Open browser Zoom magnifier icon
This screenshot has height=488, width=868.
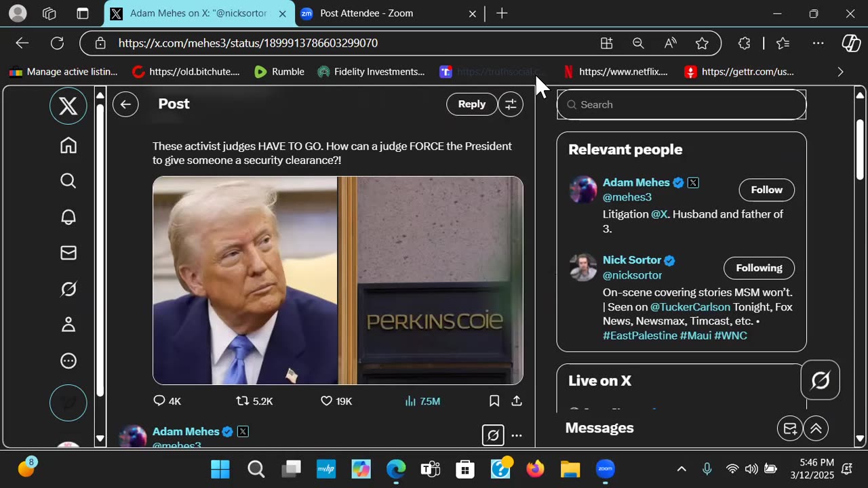click(x=638, y=43)
